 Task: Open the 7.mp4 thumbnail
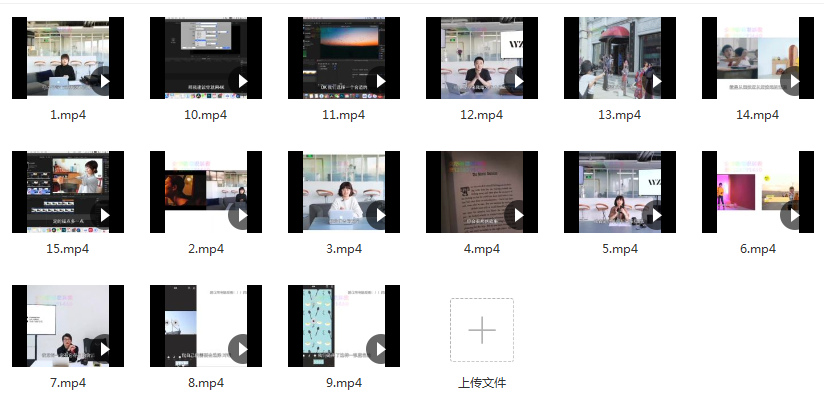point(68,326)
